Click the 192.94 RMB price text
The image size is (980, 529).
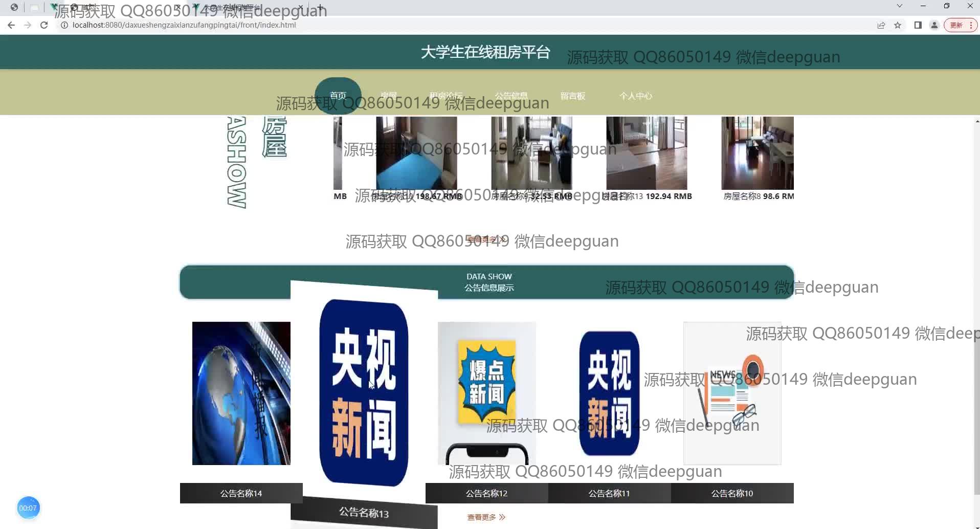[x=669, y=196]
